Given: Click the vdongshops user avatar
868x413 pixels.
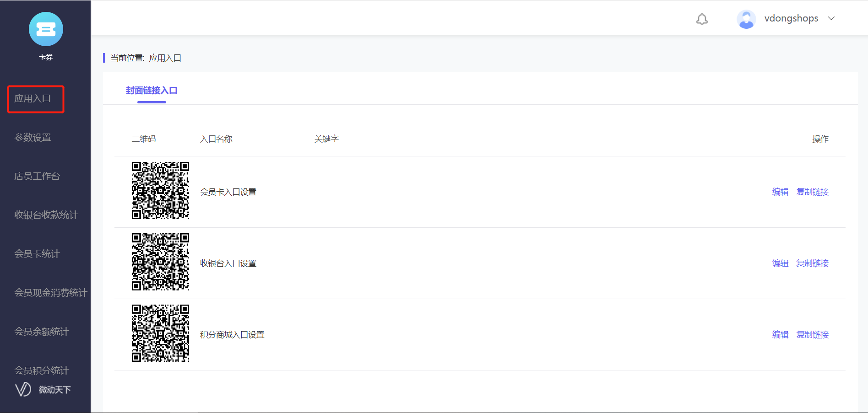Looking at the screenshot, I should [x=746, y=19].
